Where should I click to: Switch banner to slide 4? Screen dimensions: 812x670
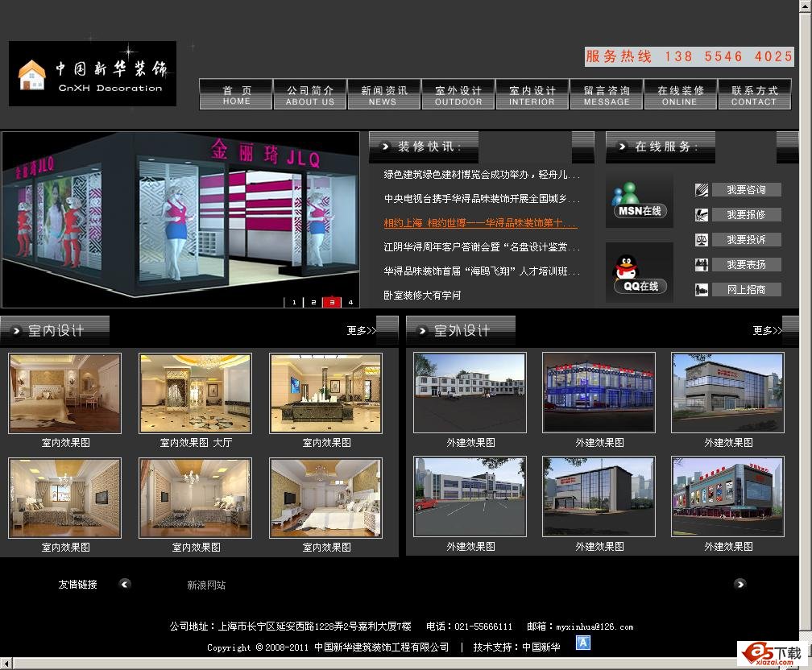click(350, 302)
